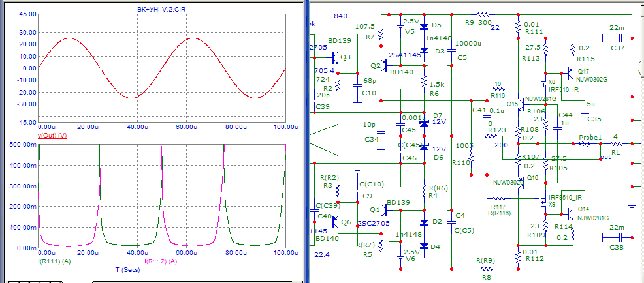Image resolution: width=644 pixels, height=283 pixels.
Task: Click the R117 resistor label
Action: point(500,206)
